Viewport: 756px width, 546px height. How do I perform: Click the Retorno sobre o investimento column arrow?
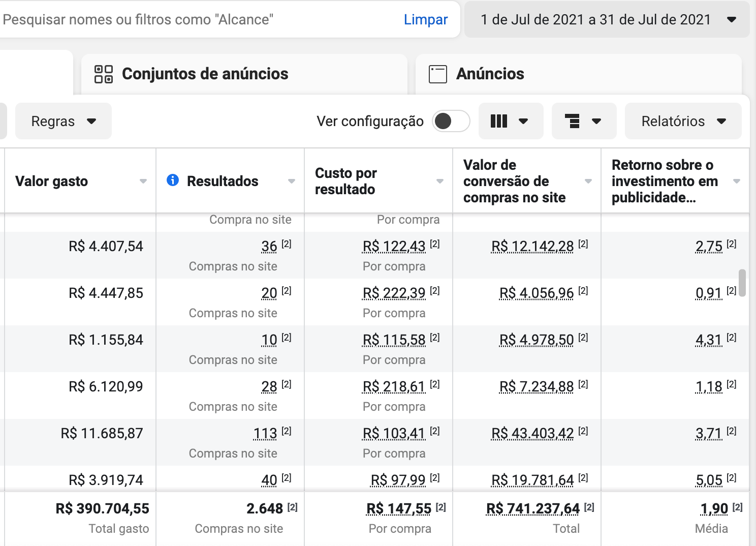pos(737,181)
